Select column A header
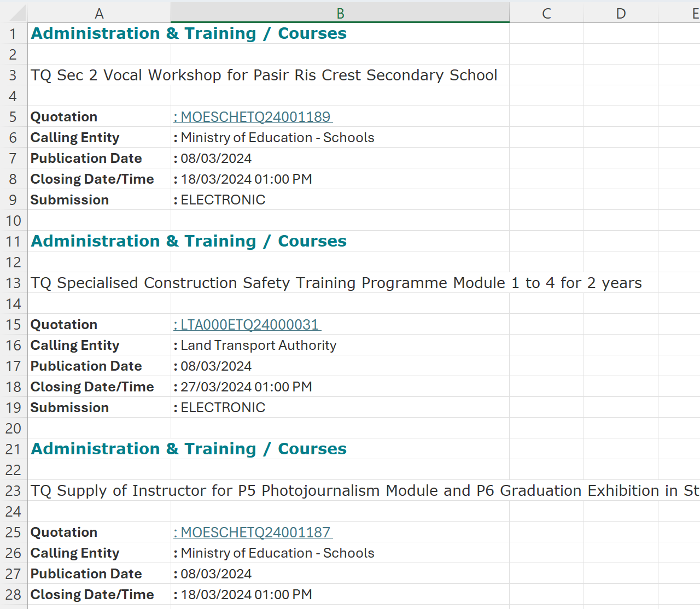This screenshot has width=700, height=609. pyautogui.click(x=99, y=12)
